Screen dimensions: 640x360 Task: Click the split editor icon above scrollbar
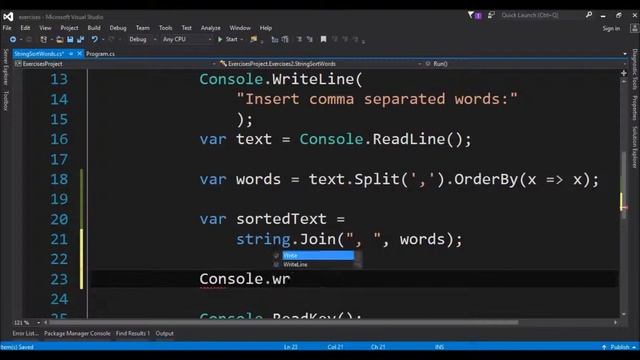tap(624, 73)
